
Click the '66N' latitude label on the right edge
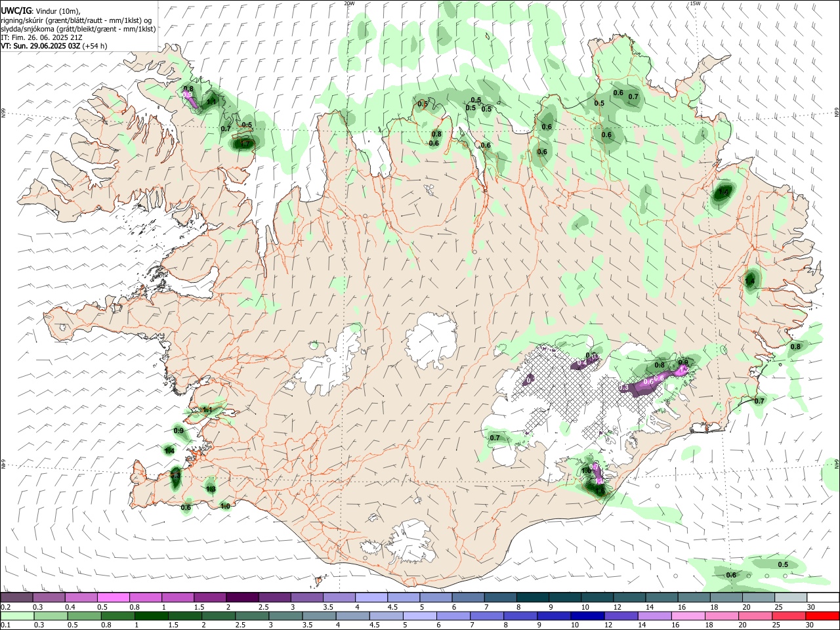coord(836,113)
